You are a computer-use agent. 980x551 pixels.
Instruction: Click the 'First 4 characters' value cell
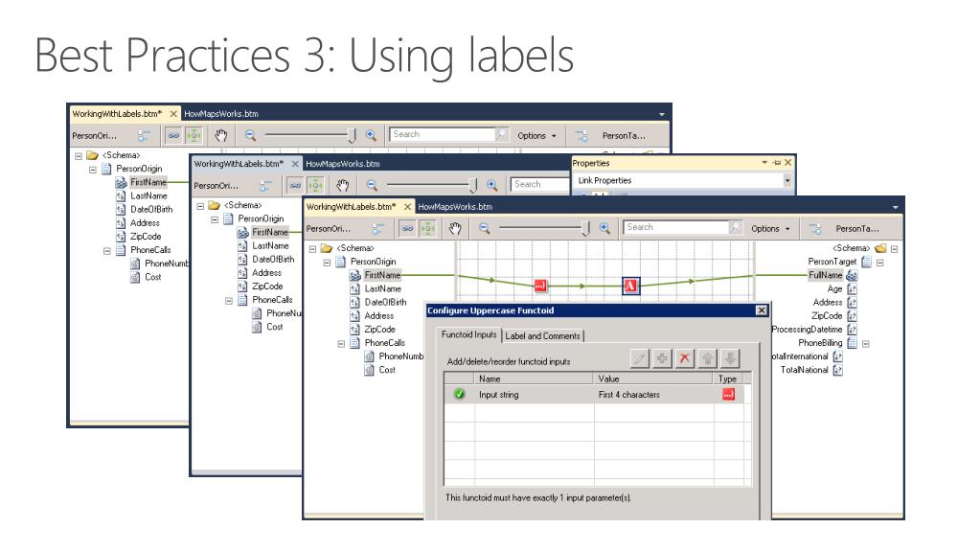click(653, 395)
